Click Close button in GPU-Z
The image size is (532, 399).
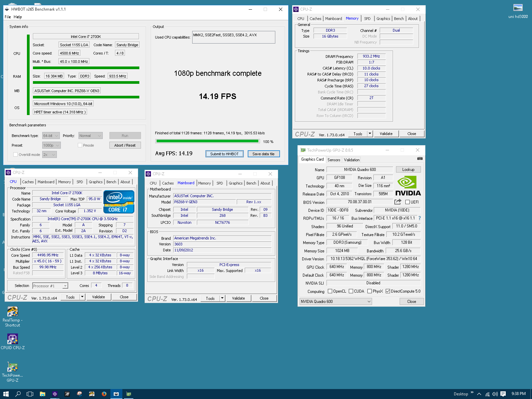[x=412, y=302]
